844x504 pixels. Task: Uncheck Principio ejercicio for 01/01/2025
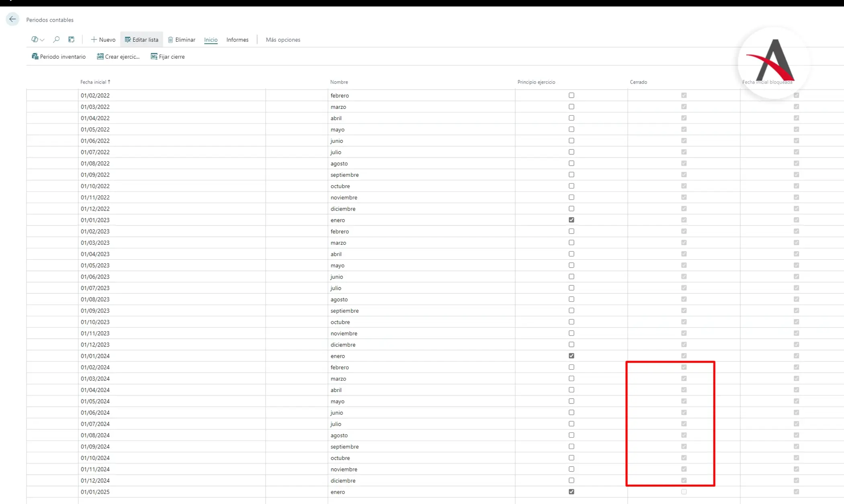click(571, 492)
